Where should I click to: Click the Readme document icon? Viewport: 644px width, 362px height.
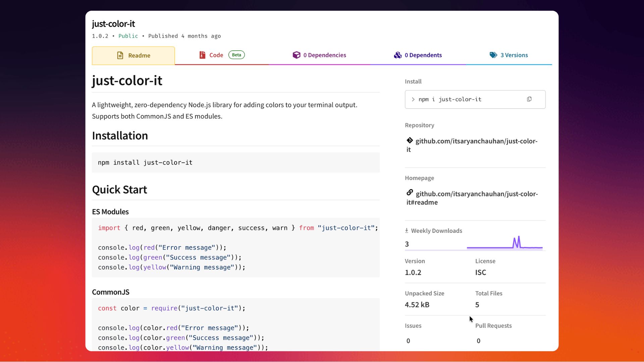click(120, 55)
